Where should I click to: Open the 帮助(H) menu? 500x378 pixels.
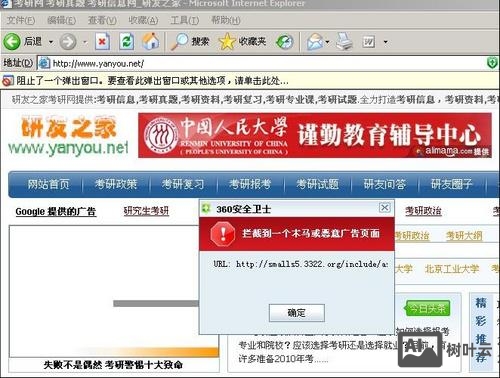coord(226,20)
